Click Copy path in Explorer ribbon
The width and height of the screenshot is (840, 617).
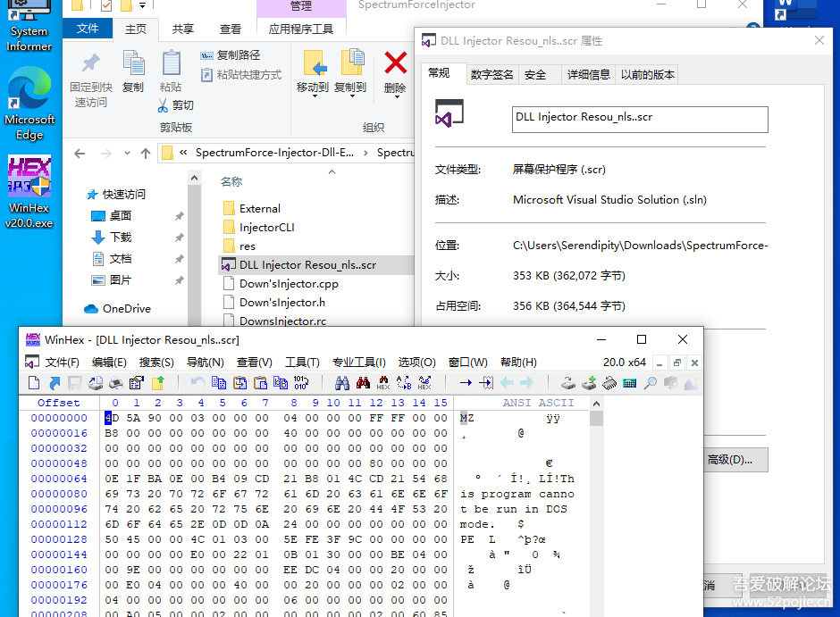(x=231, y=55)
